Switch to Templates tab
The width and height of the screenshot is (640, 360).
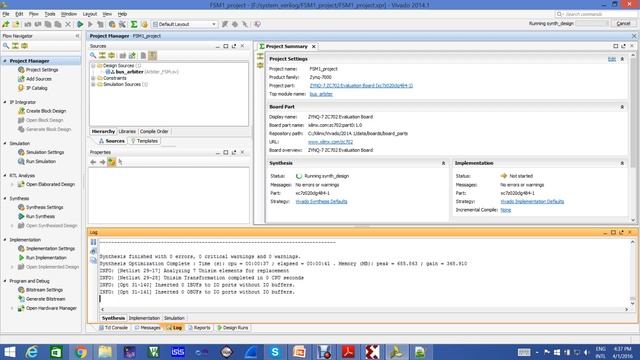[144, 141]
